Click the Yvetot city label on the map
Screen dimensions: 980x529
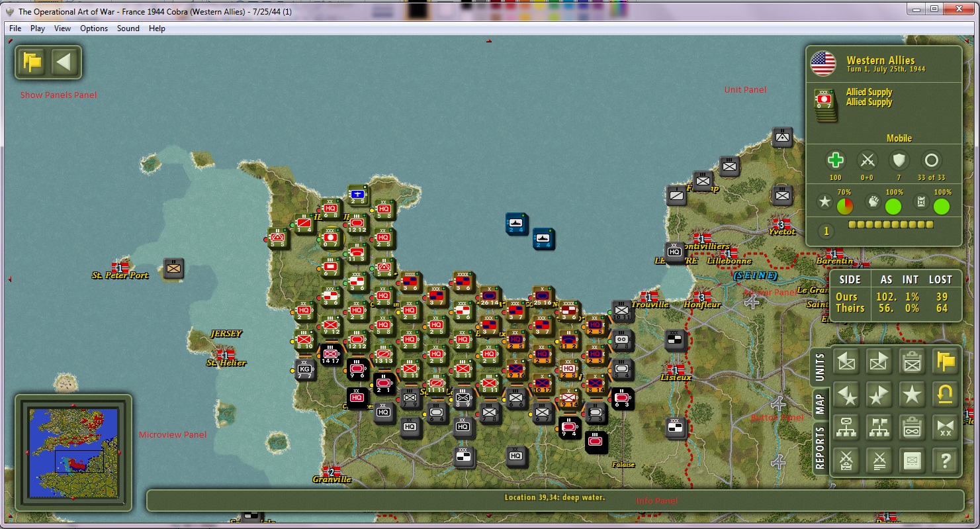781,232
